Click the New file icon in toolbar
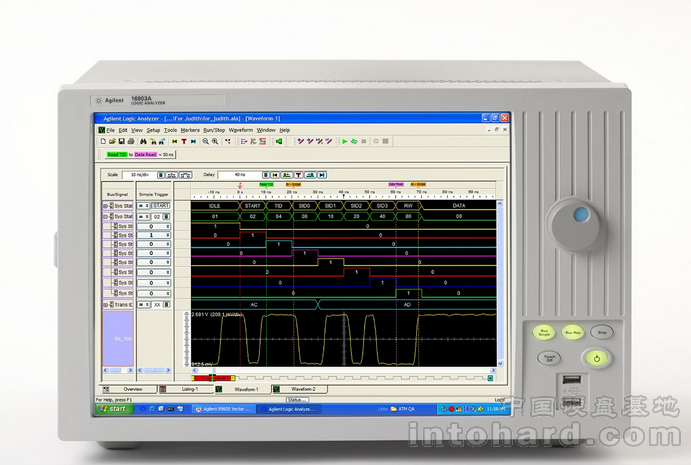This screenshot has width=691, height=465. pos(101,141)
